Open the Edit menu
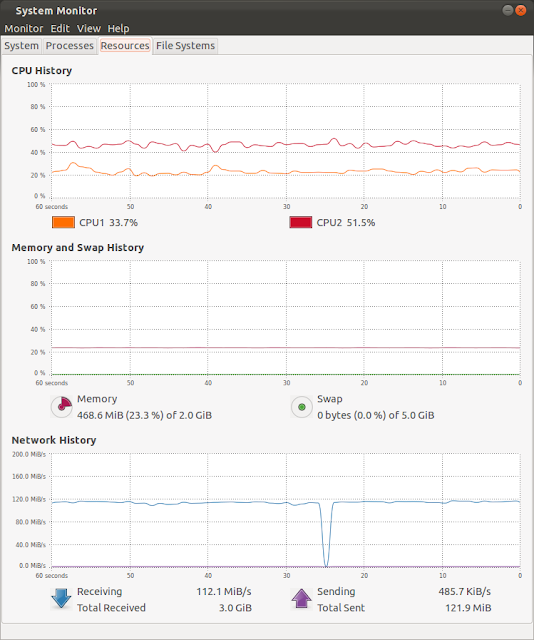Screen dimensions: 534x640 (60, 29)
